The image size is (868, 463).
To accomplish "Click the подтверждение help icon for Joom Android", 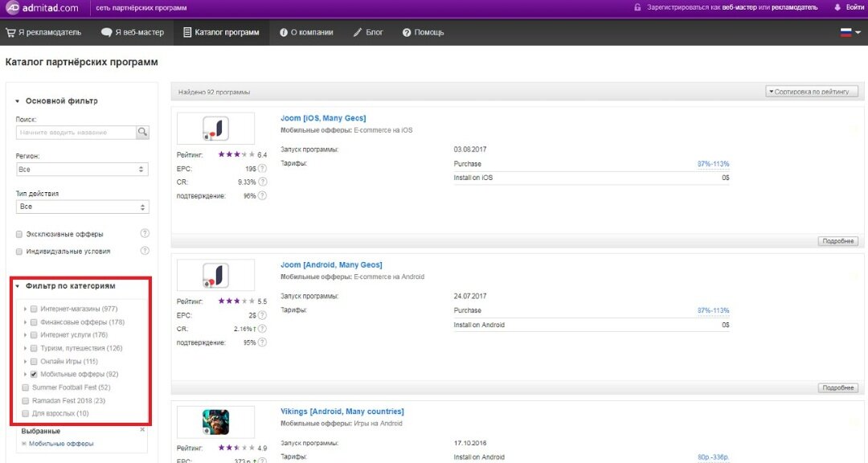I will point(262,342).
